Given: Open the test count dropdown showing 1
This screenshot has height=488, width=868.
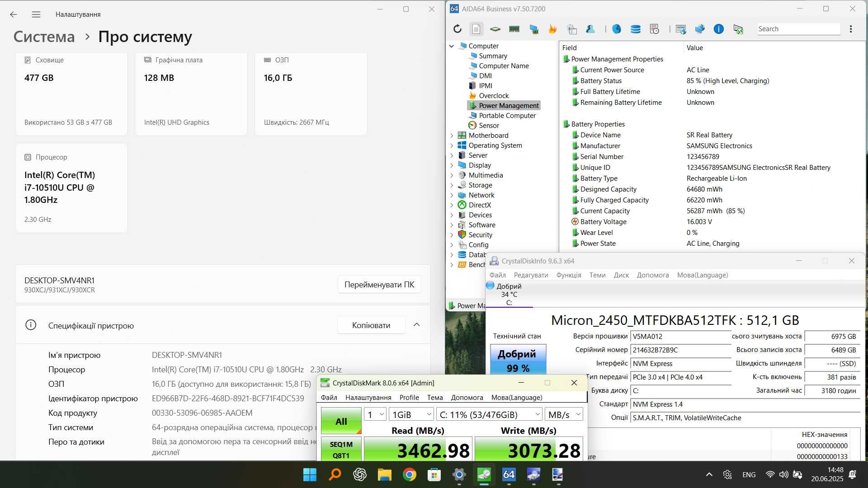Looking at the screenshot, I should [375, 414].
